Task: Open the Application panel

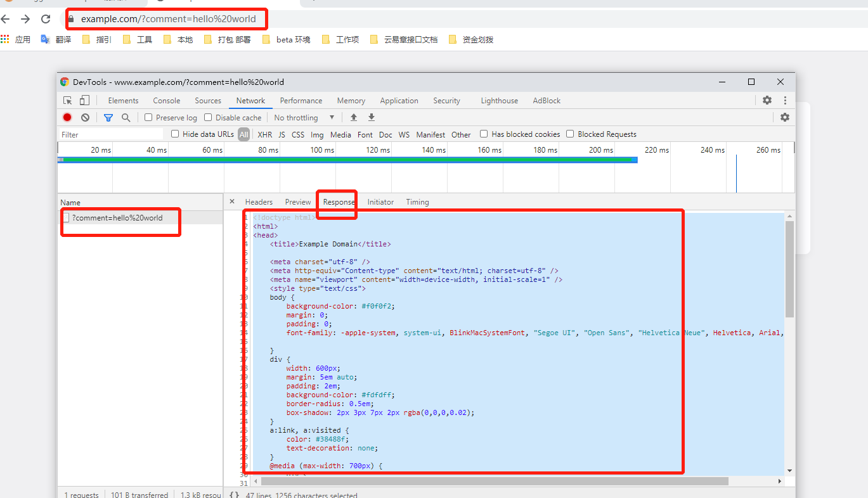Action: click(399, 100)
